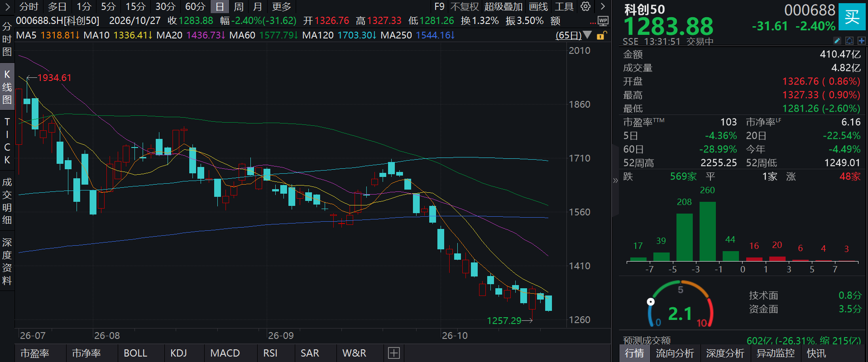Show the KDJ indicator

click(x=178, y=353)
